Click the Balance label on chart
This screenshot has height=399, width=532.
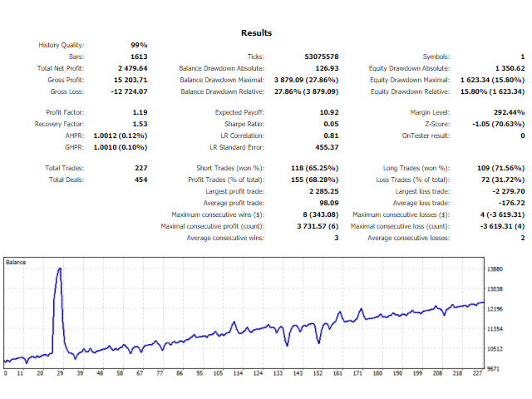pyautogui.click(x=16, y=262)
